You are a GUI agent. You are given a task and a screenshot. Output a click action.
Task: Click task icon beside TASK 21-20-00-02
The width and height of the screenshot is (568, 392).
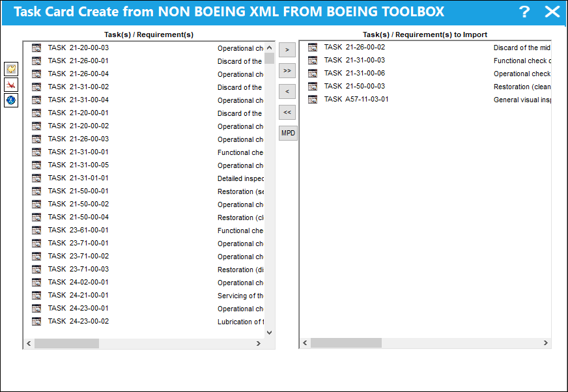(36, 126)
